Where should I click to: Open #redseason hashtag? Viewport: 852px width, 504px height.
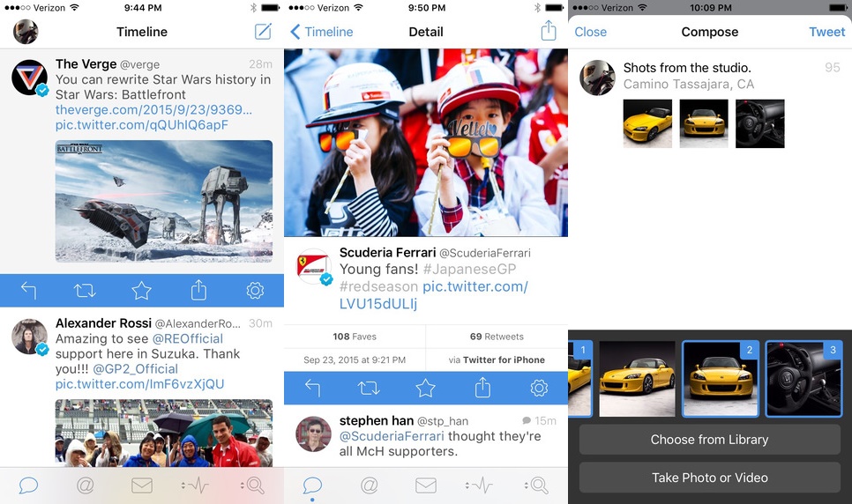378,286
